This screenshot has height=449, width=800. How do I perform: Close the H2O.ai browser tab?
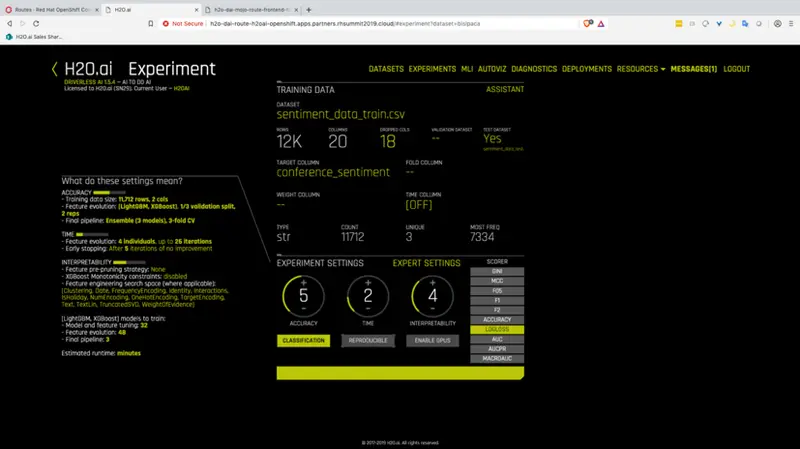(x=196, y=10)
